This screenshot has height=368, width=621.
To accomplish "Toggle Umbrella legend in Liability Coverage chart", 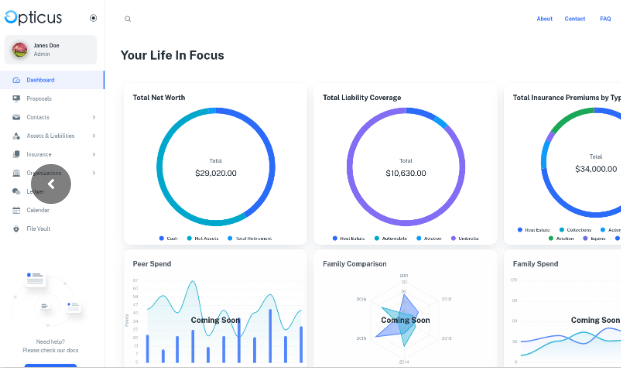I will click(465, 238).
